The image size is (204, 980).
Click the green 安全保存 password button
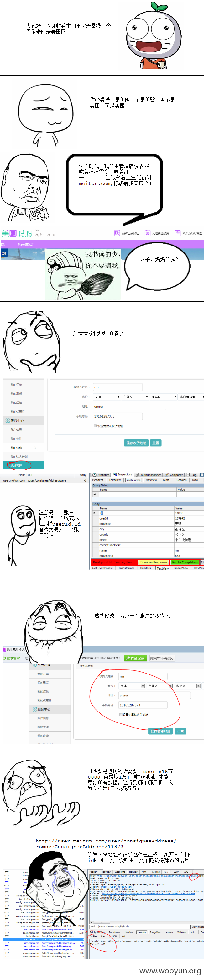(x=136, y=658)
